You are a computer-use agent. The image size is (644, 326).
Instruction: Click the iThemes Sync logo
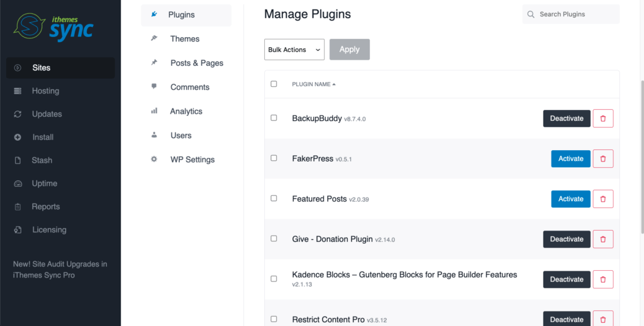(53, 27)
